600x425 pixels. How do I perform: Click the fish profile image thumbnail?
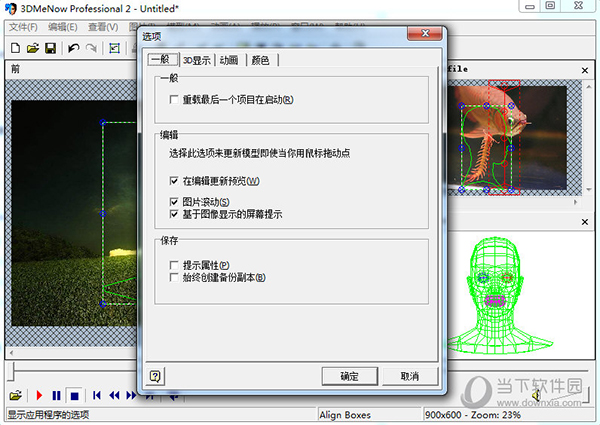tap(508, 138)
